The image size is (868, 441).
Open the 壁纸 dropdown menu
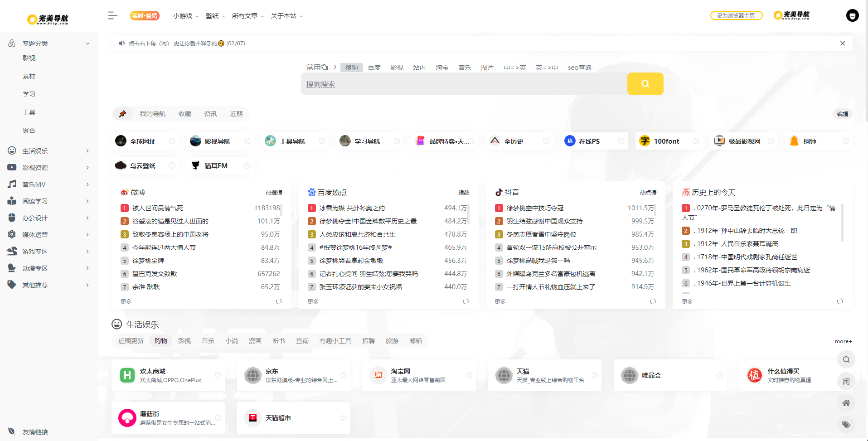point(215,16)
